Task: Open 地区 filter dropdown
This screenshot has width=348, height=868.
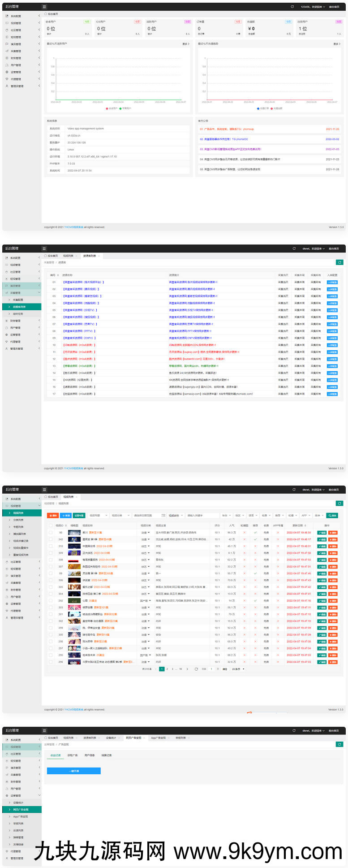Action: [x=240, y=516]
